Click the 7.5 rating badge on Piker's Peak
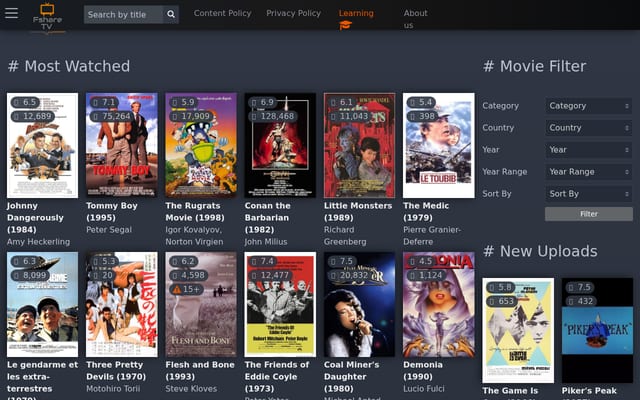The height and width of the screenshot is (400, 640). coord(580,287)
